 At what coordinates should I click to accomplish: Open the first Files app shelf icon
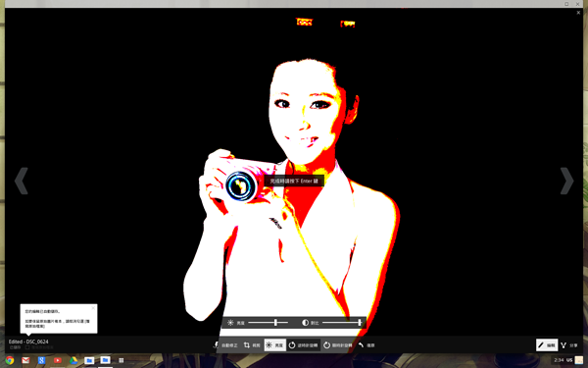[x=89, y=360]
